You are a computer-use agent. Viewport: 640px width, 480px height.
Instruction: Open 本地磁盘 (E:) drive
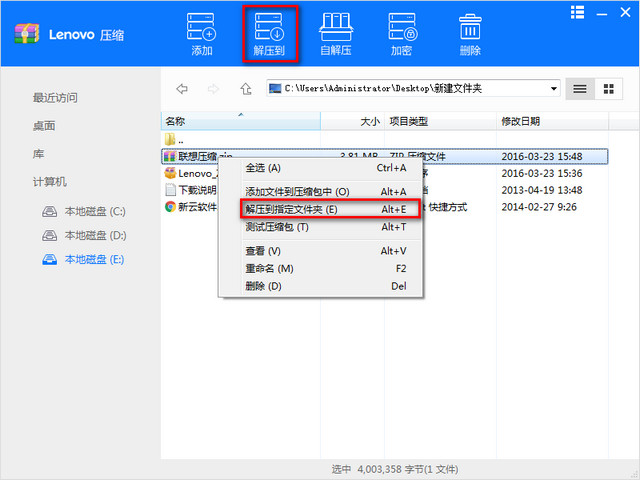pyautogui.click(x=94, y=259)
